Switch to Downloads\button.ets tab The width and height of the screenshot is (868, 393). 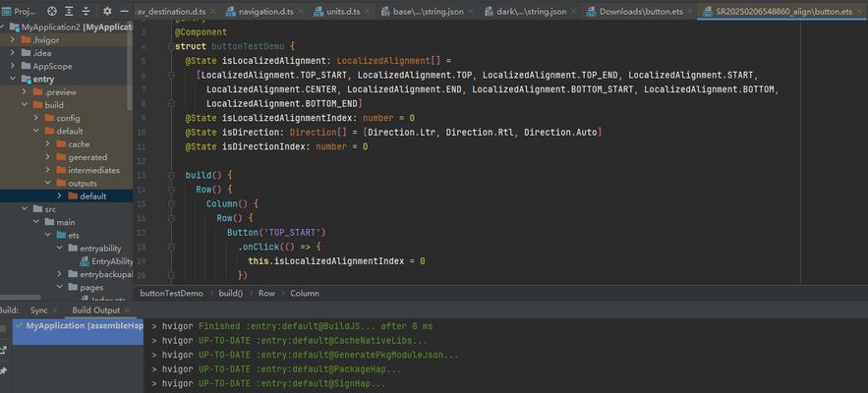(641, 11)
